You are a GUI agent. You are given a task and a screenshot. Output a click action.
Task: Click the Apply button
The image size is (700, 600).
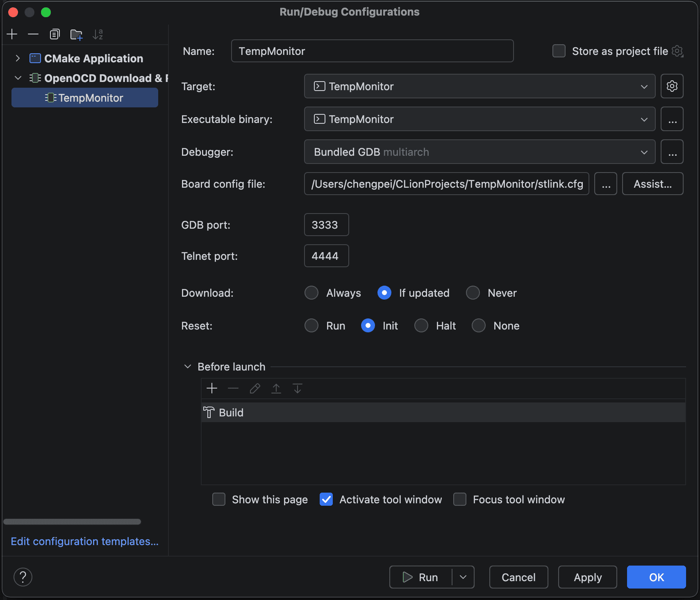587,577
